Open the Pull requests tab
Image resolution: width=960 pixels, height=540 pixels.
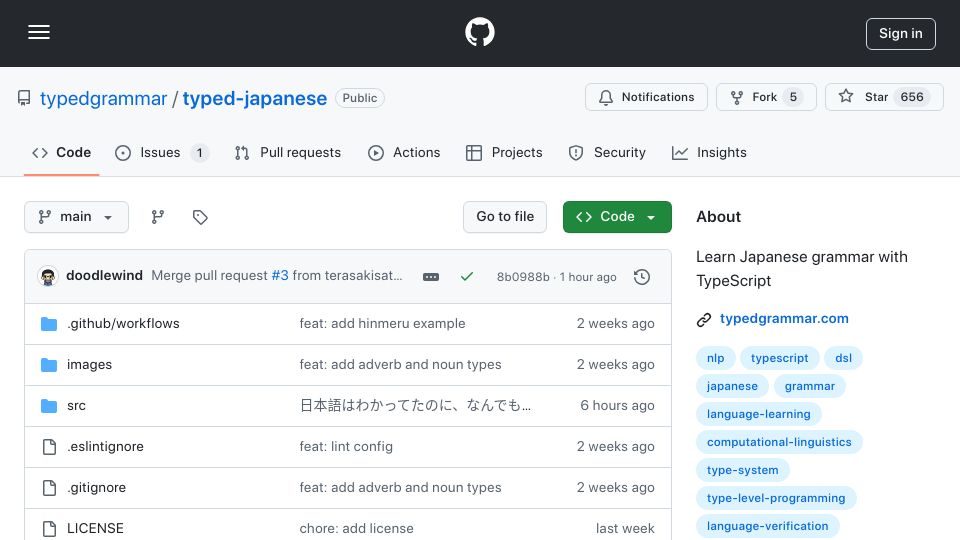[288, 152]
